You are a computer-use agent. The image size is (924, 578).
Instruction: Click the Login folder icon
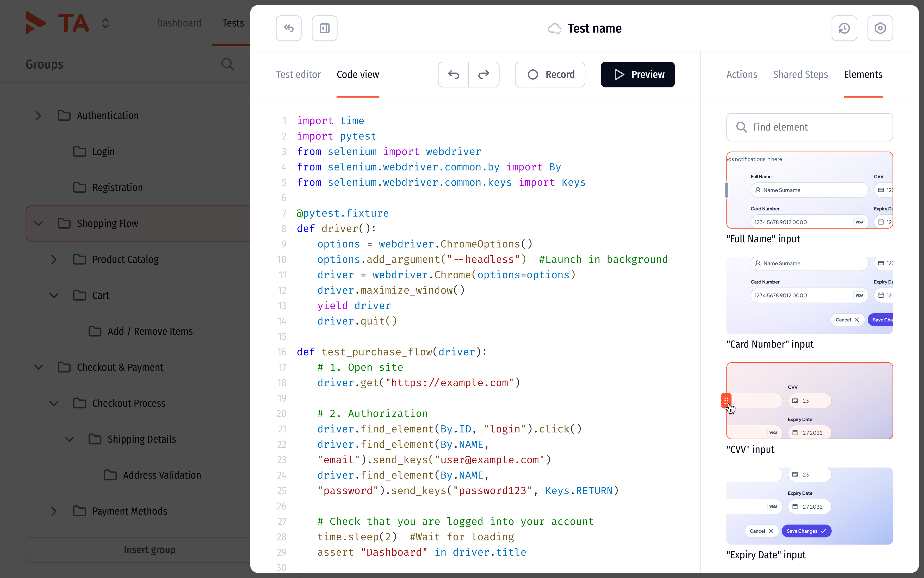pos(79,151)
